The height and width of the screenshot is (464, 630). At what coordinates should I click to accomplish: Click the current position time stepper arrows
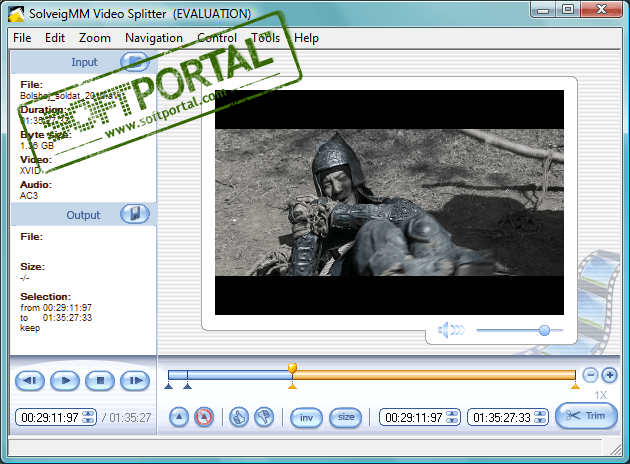pyautogui.click(x=88, y=417)
